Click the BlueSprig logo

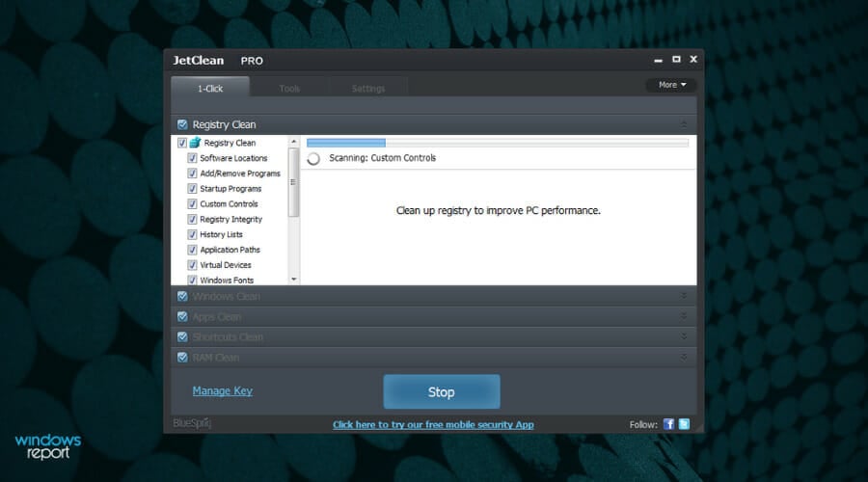tap(192, 423)
